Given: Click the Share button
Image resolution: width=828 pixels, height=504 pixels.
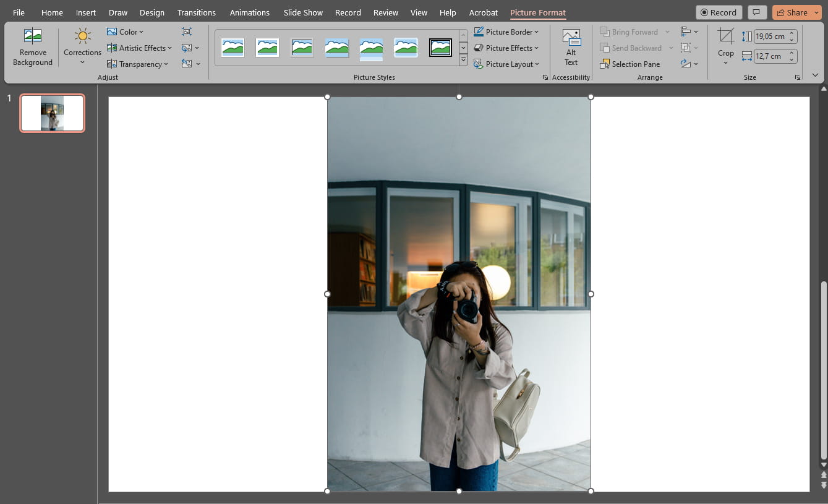Looking at the screenshot, I should 796,12.
